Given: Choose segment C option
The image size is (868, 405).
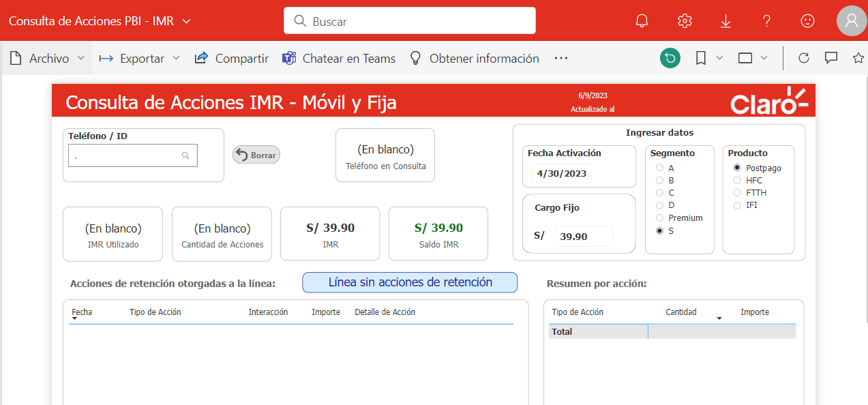Looking at the screenshot, I should tap(659, 193).
